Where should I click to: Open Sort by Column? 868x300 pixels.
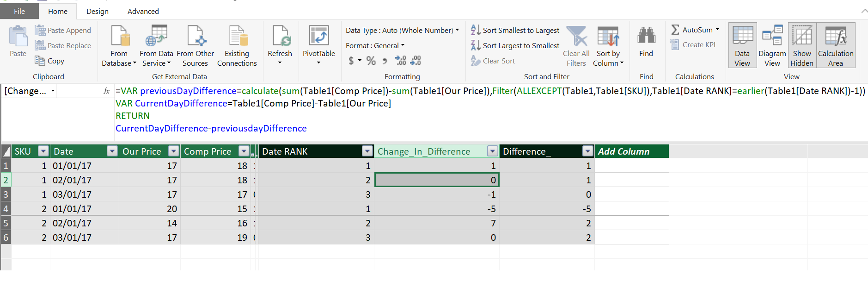(608, 46)
